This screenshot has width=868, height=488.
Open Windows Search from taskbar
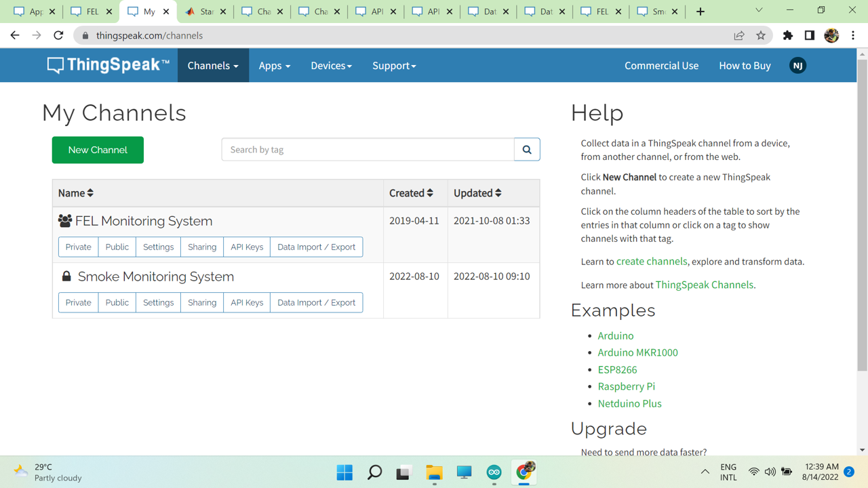(374, 472)
